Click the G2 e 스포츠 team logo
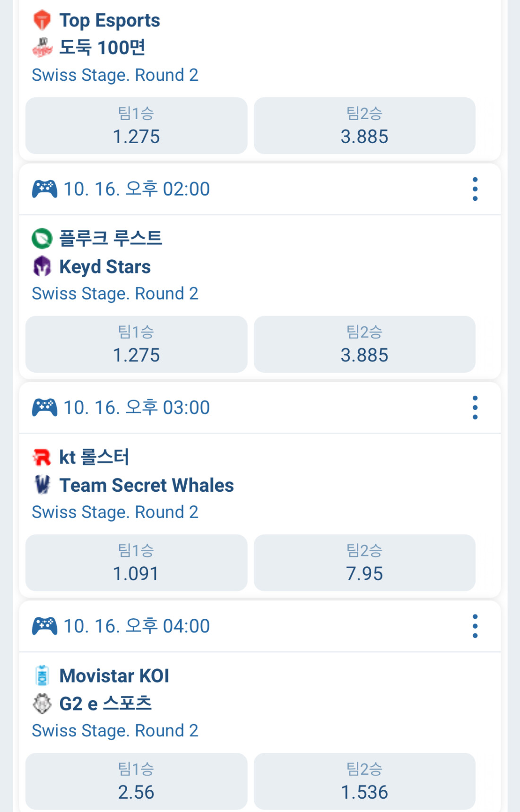The image size is (520, 812). (x=42, y=703)
